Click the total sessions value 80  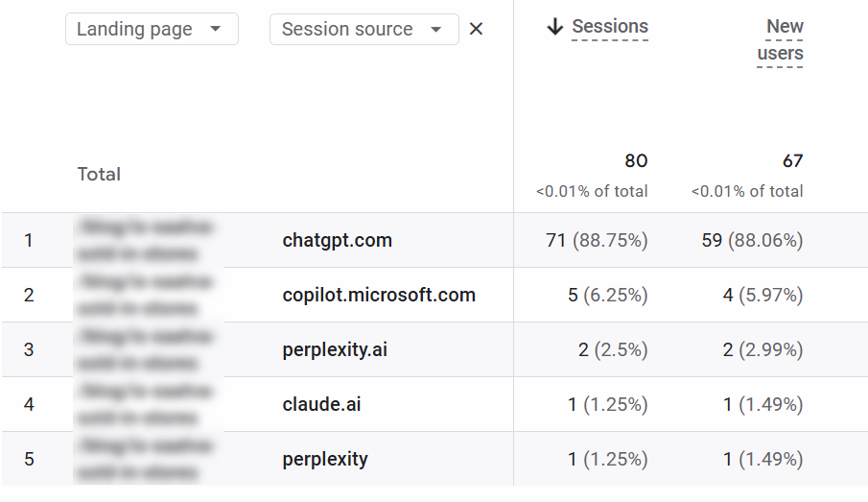[x=635, y=160]
